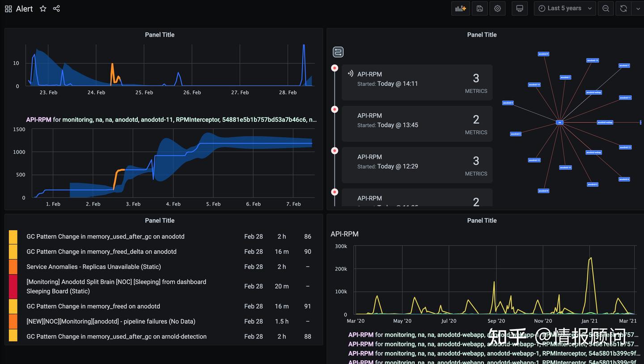Select the red status dot beside API-RPM 14:11
The image size is (644, 364).
pyautogui.click(x=335, y=68)
